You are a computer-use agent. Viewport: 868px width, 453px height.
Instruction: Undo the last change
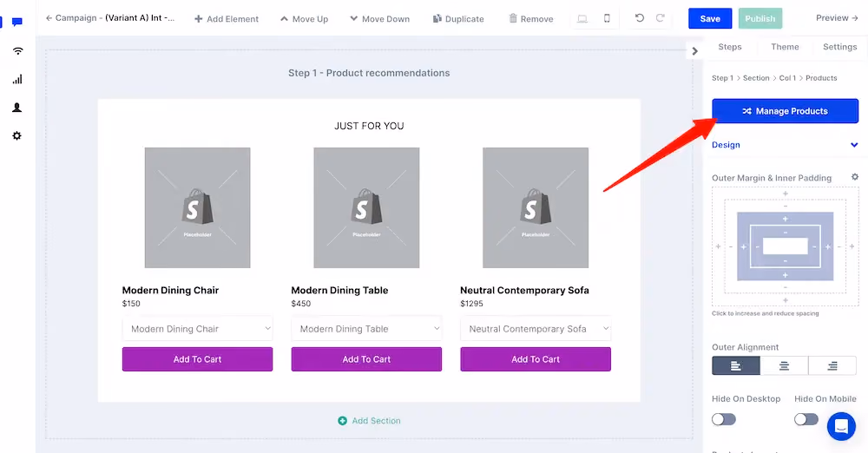[x=640, y=17]
